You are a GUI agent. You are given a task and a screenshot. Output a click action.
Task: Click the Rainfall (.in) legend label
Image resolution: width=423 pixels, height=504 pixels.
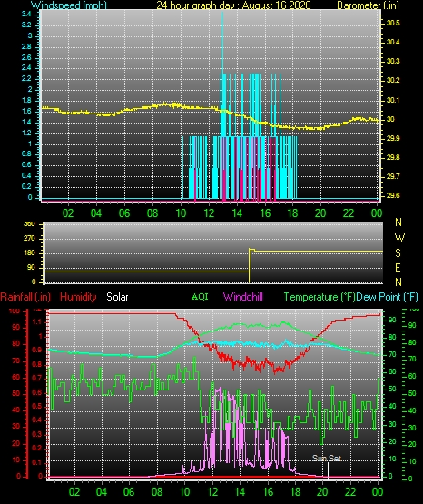[25, 297]
